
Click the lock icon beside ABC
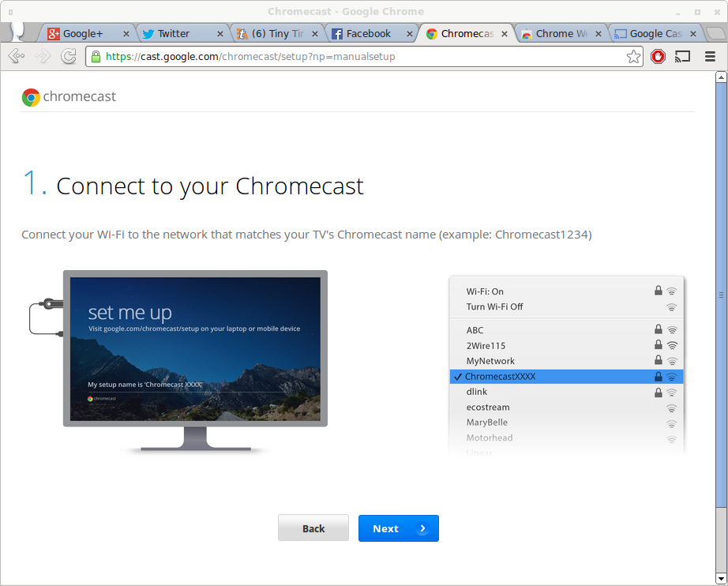pos(659,329)
